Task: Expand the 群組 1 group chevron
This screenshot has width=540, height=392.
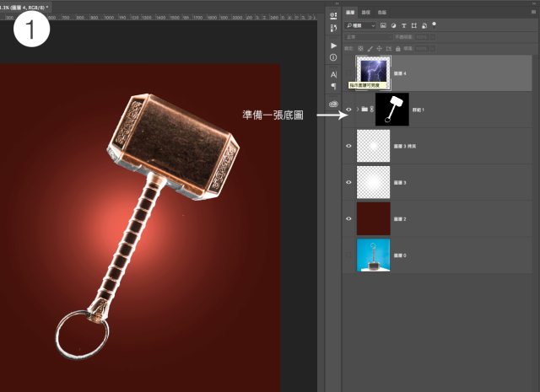Action: click(359, 110)
